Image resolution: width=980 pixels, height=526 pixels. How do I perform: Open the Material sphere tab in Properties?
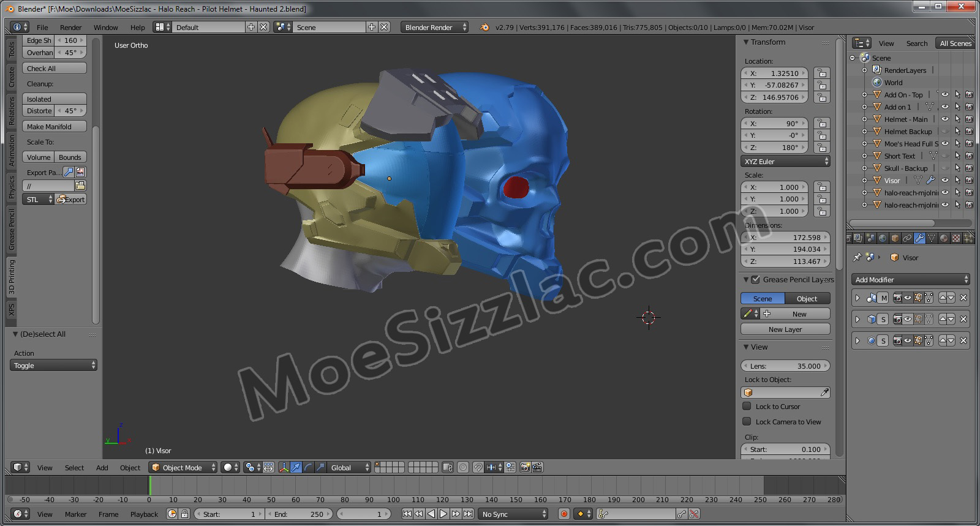click(x=944, y=238)
